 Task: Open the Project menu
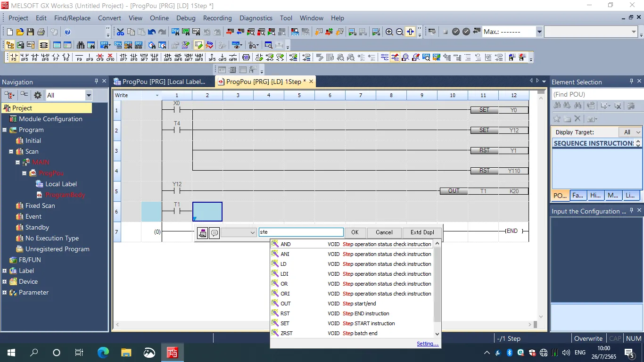[x=18, y=18]
